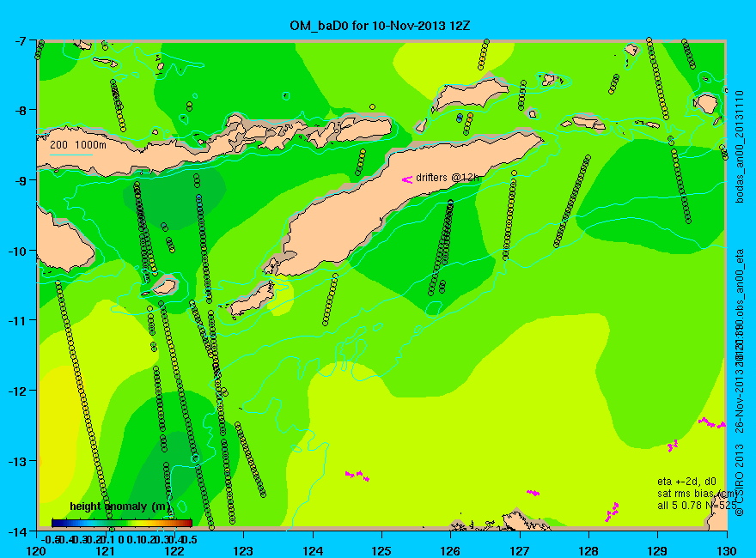Screen dimensions: 756x558
Task: Click longitude axis label "128"
Action: (588, 550)
